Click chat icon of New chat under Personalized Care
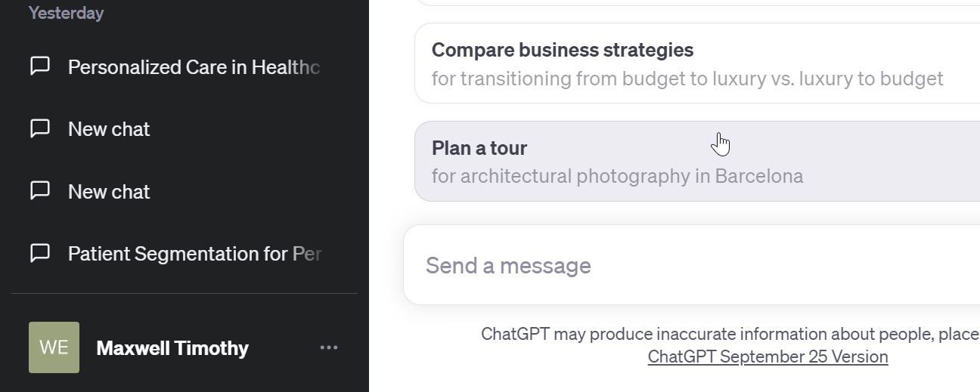Viewport: 980px width, 392px height. pyautogui.click(x=40, y=129)
